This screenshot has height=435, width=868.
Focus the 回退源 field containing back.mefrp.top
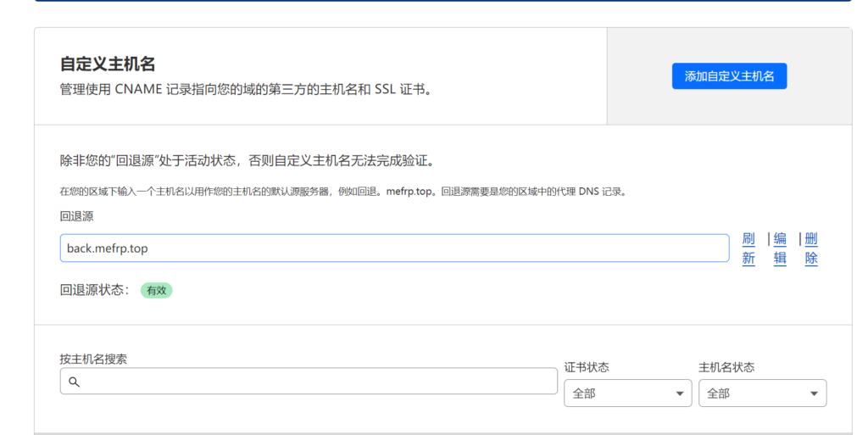click(394, 248)
